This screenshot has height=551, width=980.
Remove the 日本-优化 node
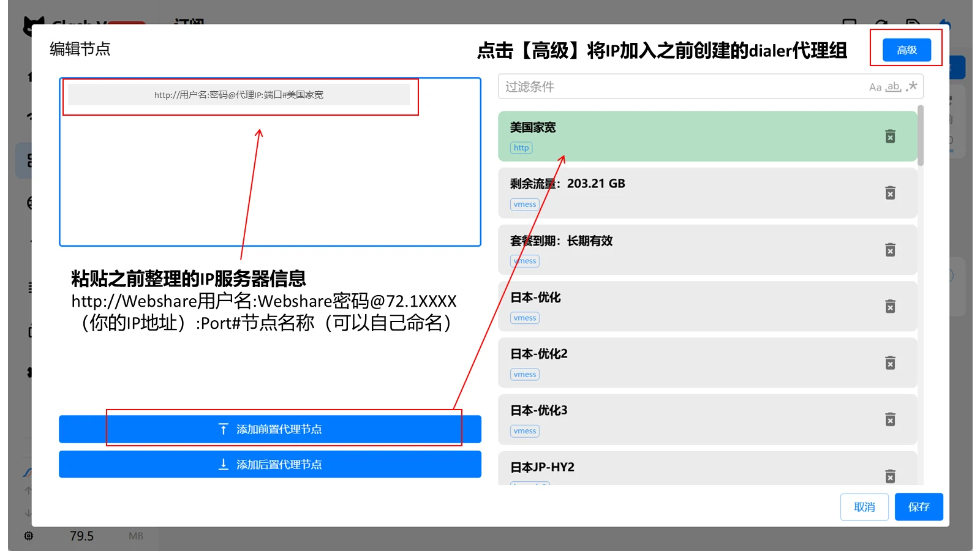pos(891,306)
